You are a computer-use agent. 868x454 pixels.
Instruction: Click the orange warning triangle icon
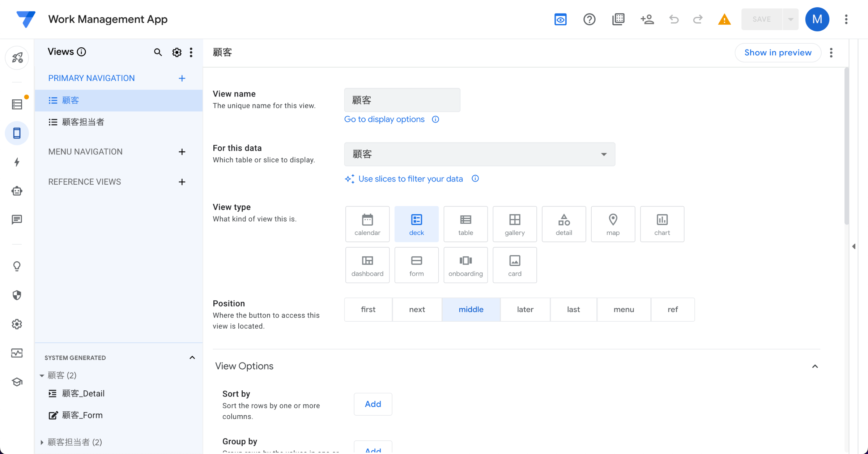(x=724, y=19)
